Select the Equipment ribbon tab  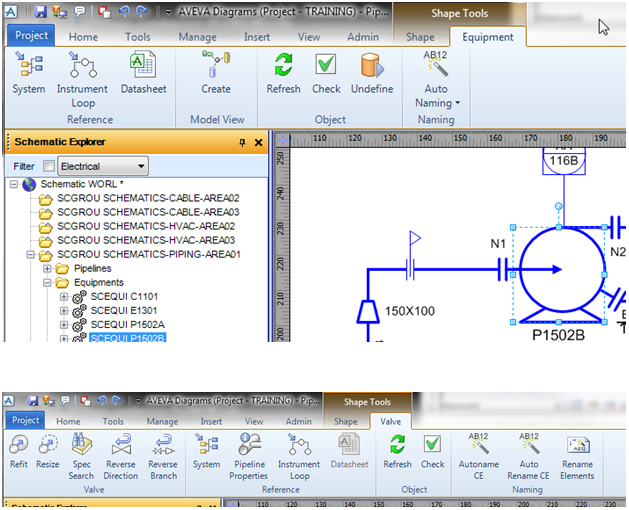coord(488,37)
